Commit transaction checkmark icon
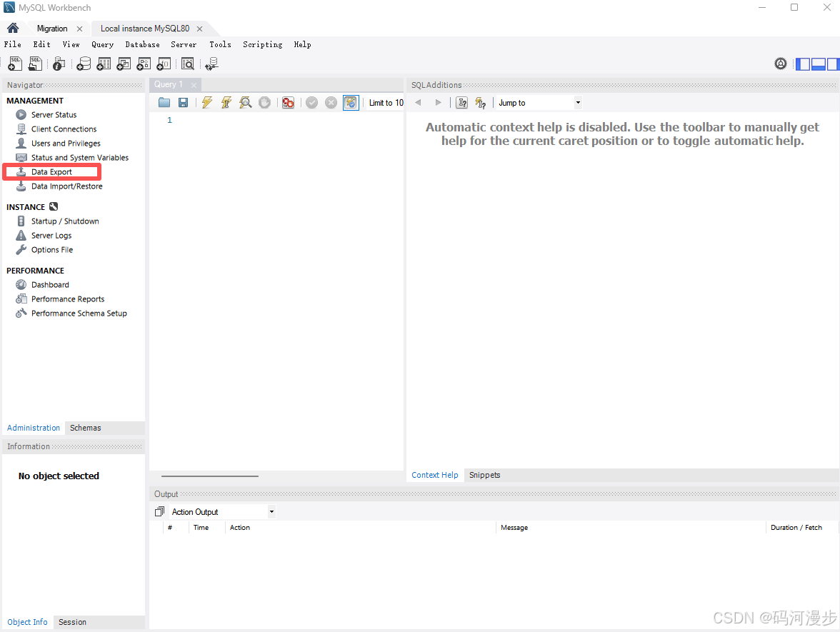The width and height of the screenshot is (840, 632). click(x=311, y=102)
